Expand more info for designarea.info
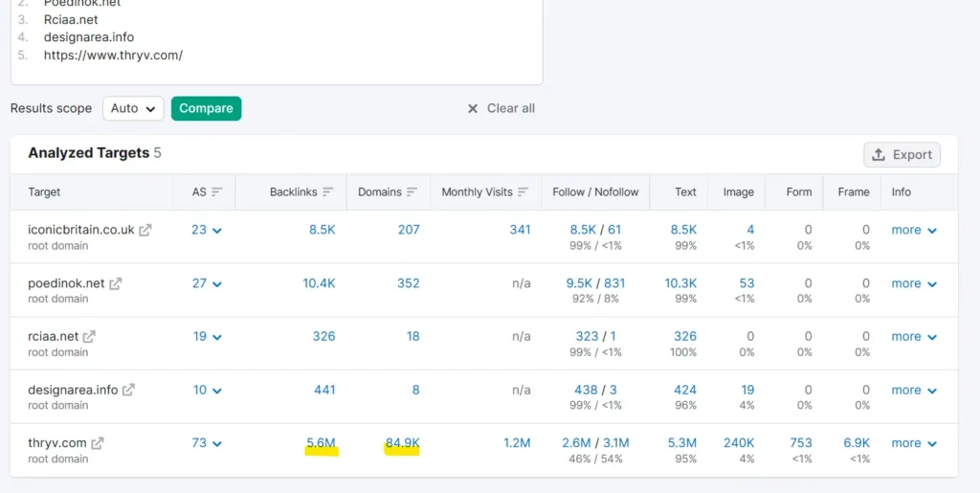The height and width of the screenshot is (493, 980). coord(914,390)
